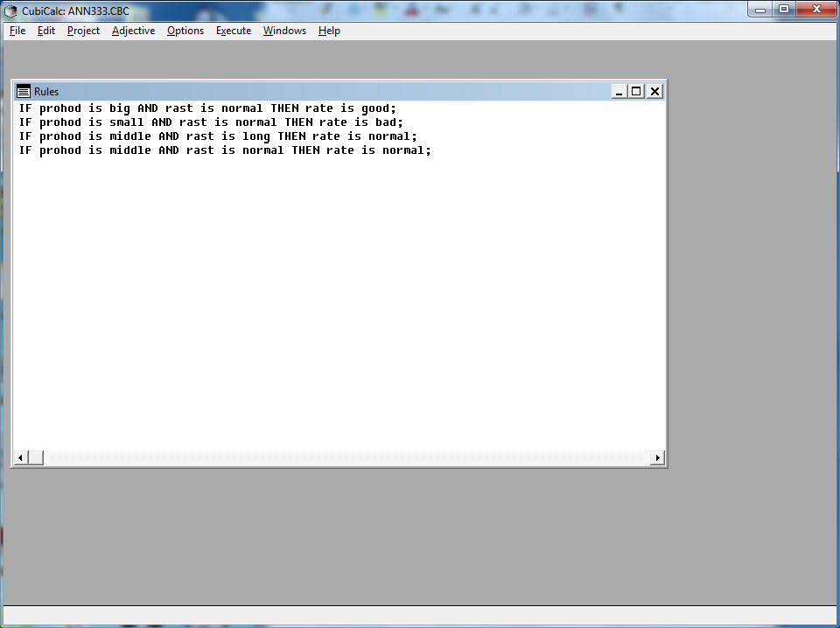The width and height of the screenshot is (840, 628).
Task: Click rule 'prohod is middle AND rast is long'
Action: 218,136
